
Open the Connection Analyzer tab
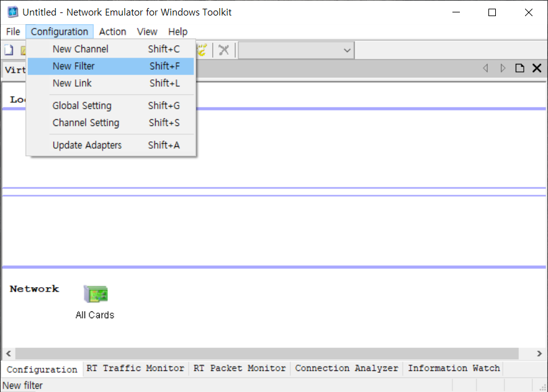pyautogui.click(x=346, y=368)
